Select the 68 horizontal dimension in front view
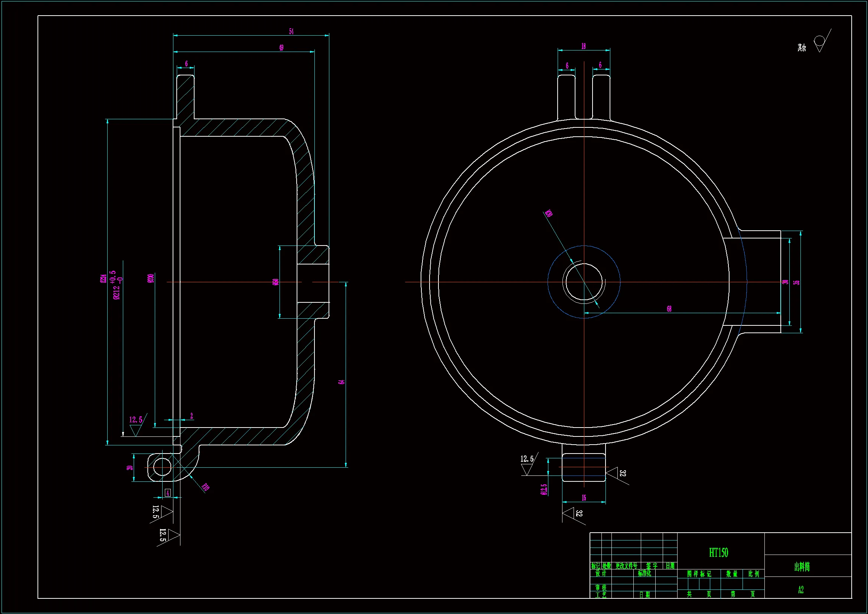Image resolution: width=868 pixels, height=614 pixels. tap(669, 309)
